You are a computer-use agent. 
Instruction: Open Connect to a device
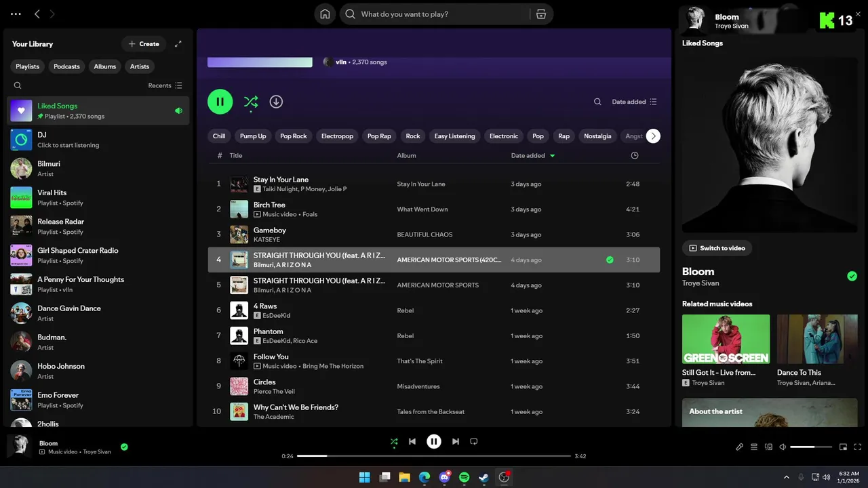(768, 447)
